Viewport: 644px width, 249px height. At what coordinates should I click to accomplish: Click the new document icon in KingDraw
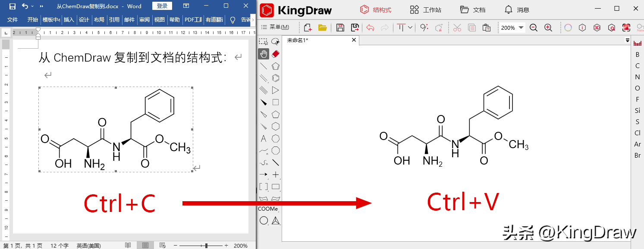click(308, 28)
